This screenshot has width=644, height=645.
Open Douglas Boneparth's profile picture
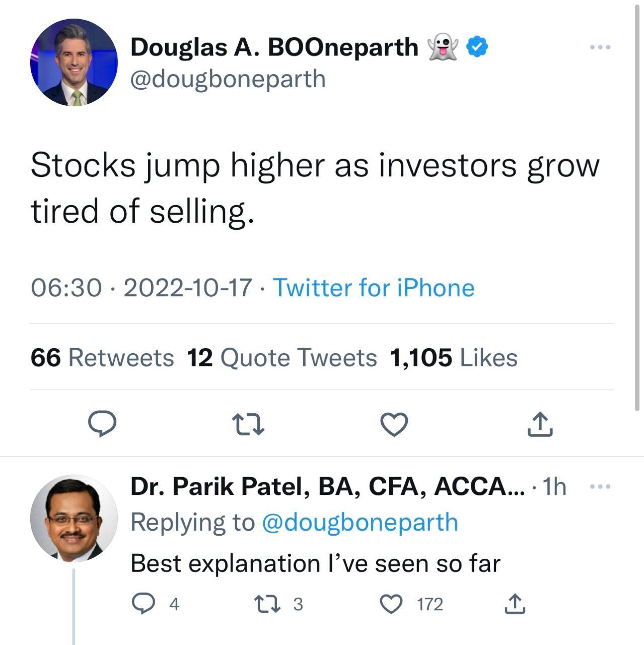click(x=74, y=62)
